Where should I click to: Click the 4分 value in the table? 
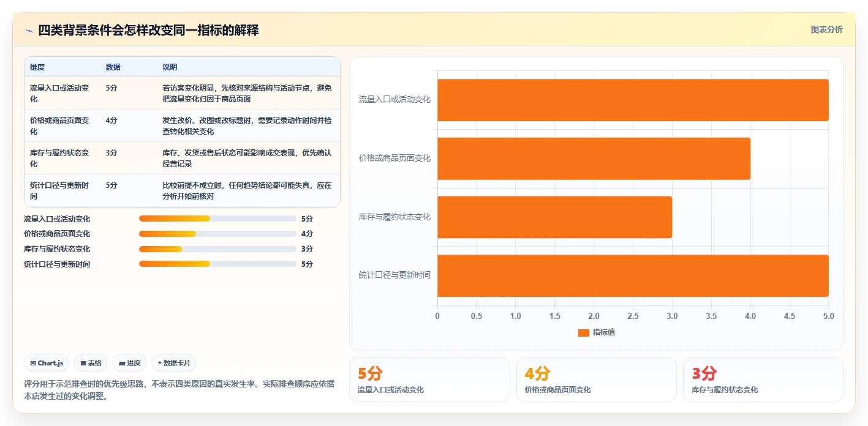tap(111, 121)
